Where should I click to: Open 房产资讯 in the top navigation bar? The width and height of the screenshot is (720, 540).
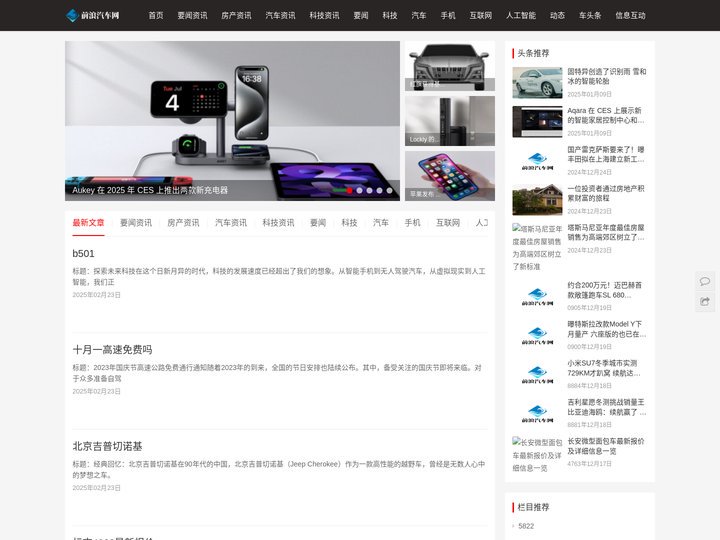[236, 15]
